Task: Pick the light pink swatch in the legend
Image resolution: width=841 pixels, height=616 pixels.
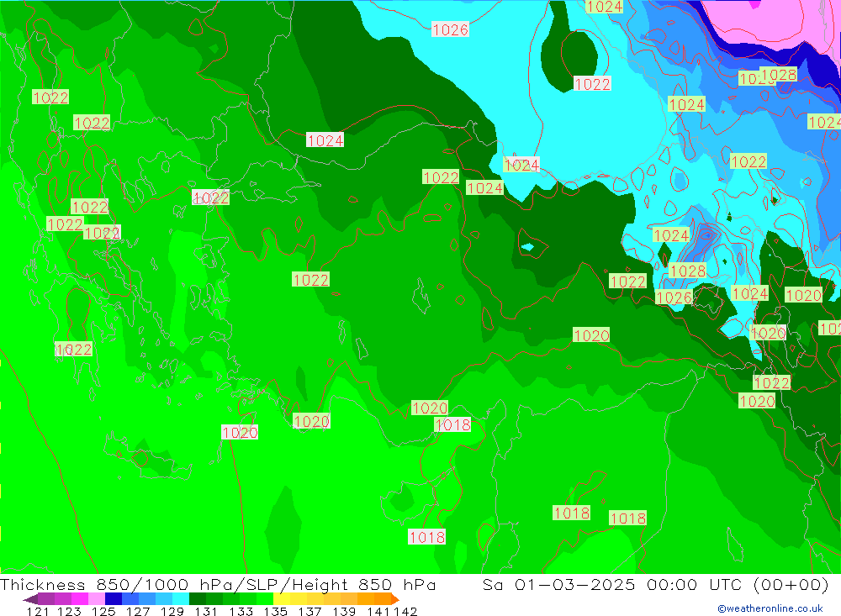Action: click(x=97, y=599)
